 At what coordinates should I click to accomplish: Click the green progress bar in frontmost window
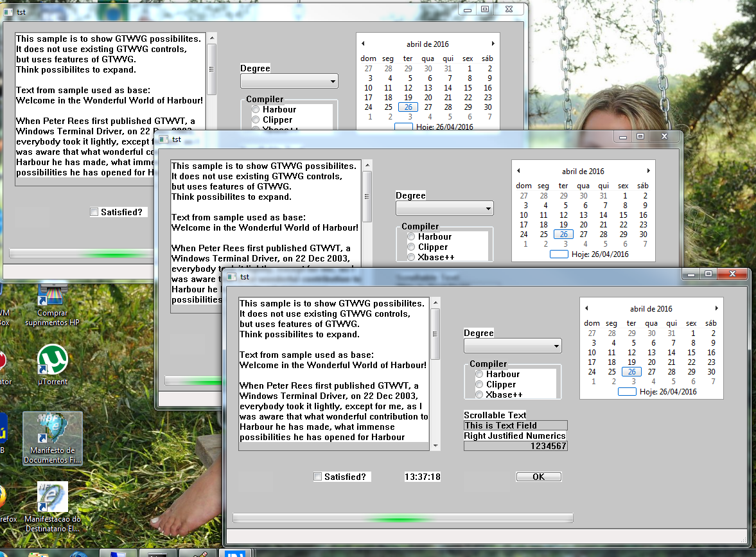pos(402,518)
